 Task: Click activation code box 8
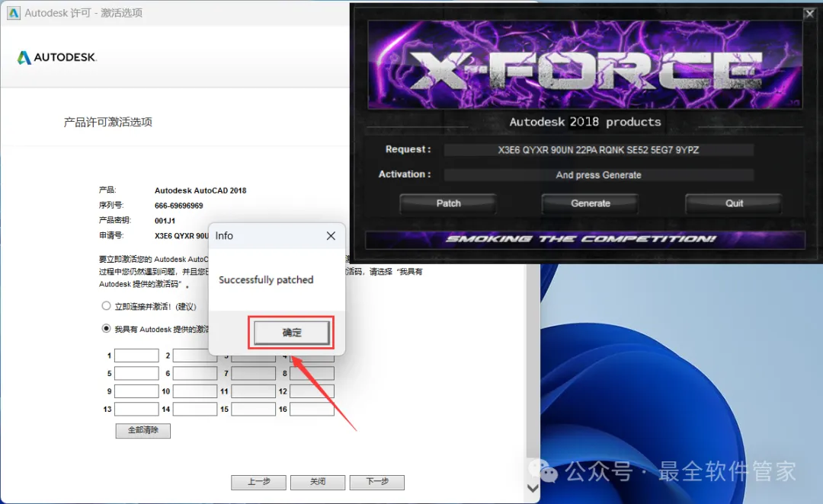[x=312, y=373]
